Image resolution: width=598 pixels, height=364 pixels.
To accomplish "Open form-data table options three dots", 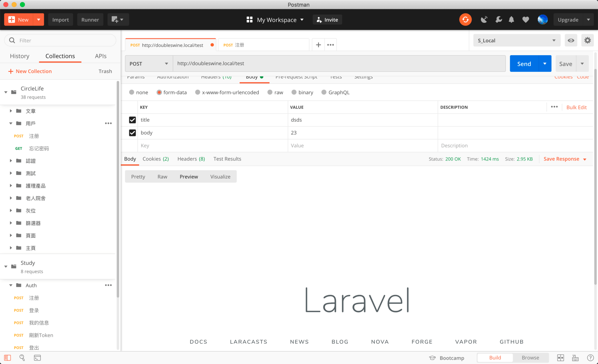I will [x=554, y=107].
